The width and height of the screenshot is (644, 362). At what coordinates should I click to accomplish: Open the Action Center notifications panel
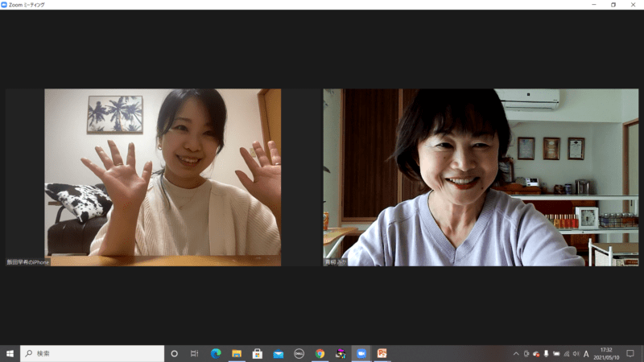coord(630,353)
